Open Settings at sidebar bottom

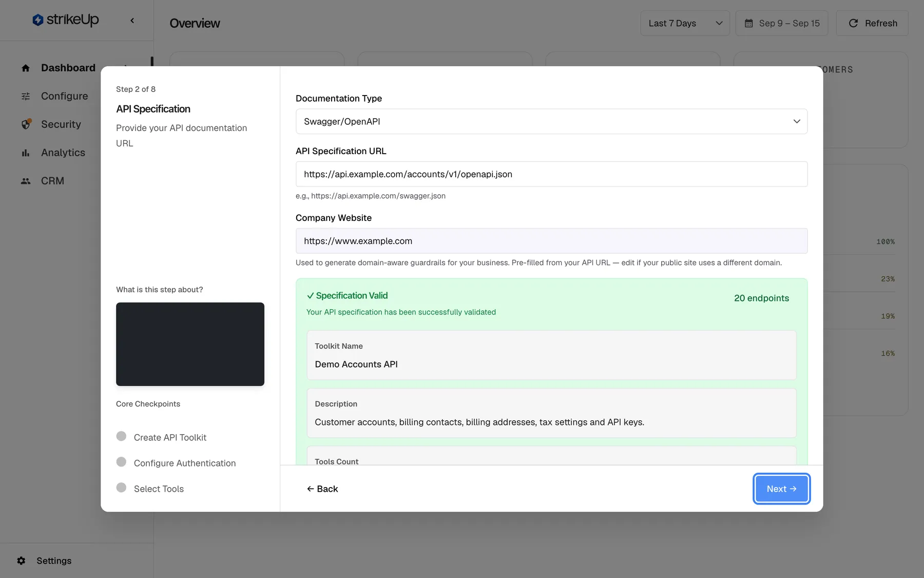pos(54,561)
